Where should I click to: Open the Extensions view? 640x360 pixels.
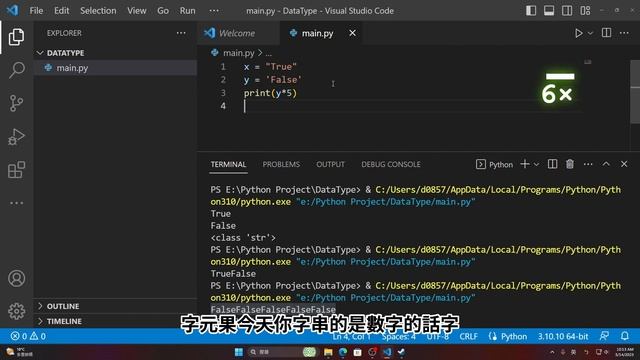(x=16, y=170)
